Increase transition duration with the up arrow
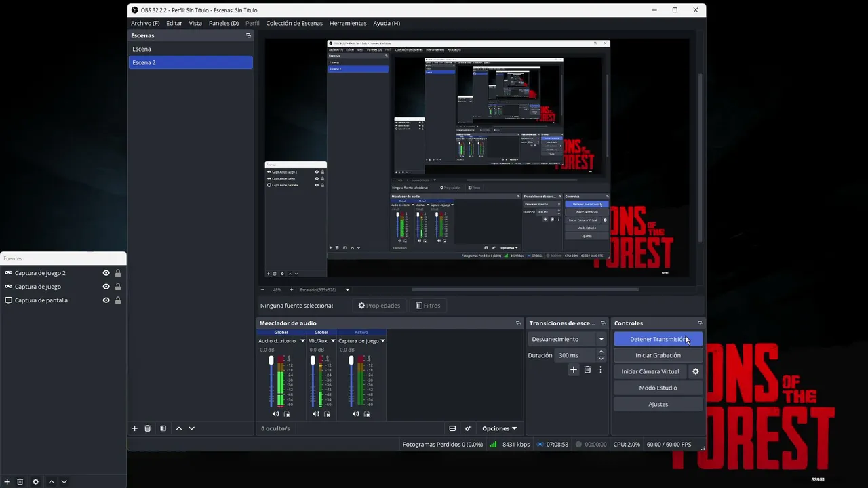 tap(601, 352)
